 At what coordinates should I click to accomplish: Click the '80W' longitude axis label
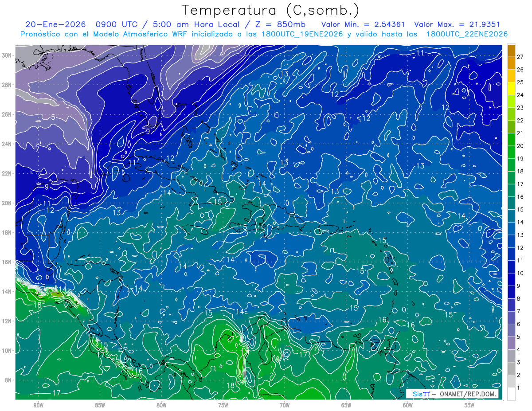click(x=161, y=405)
